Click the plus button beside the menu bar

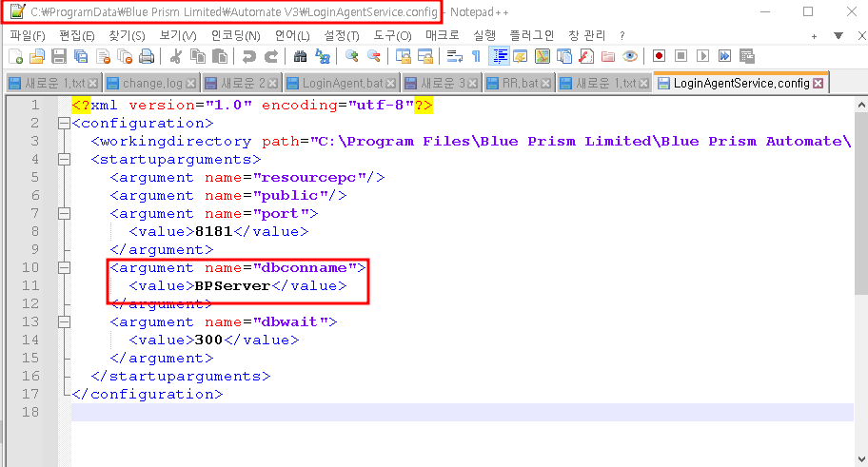tap(814, 36)
